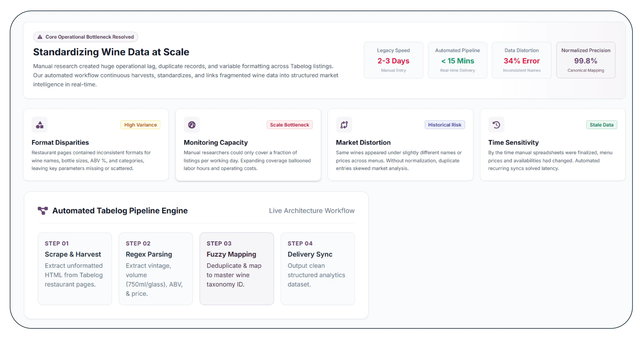
Task: Click the 34% Error value
Action: [x=522, y=61]
